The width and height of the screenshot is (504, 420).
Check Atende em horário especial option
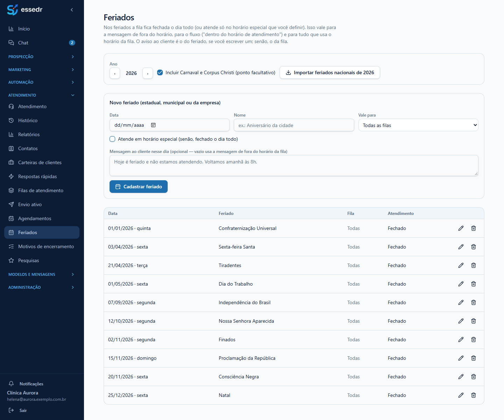[x=112, y=139]
